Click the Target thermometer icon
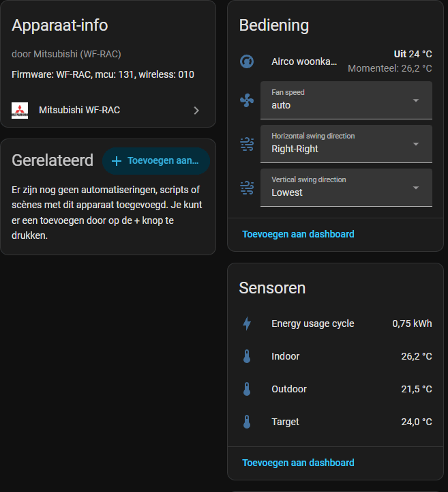 (x=247, y=422)
